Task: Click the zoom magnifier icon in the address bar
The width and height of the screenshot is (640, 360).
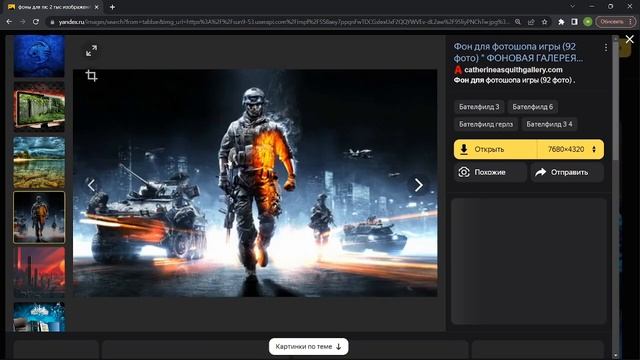Action: coord(518,22)
